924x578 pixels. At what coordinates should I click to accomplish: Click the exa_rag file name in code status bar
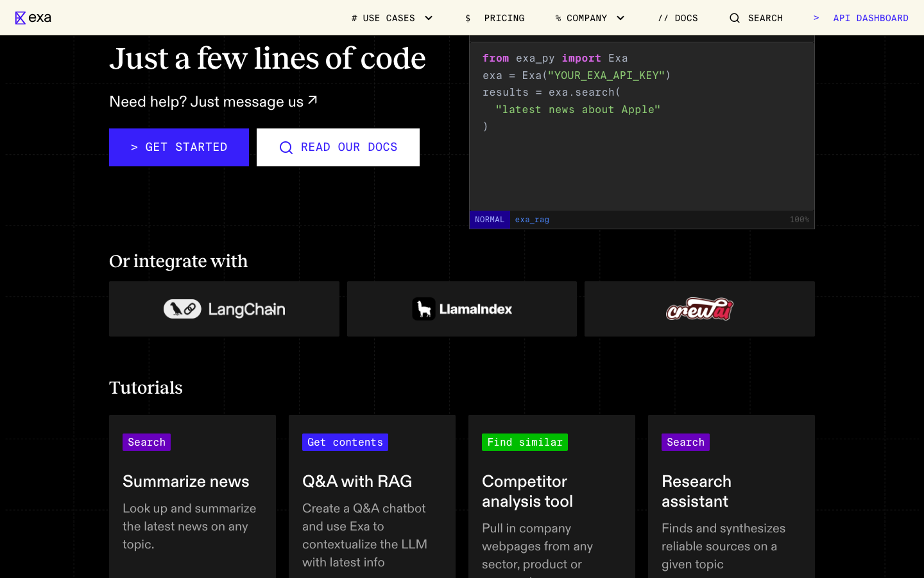pos(532,220)
